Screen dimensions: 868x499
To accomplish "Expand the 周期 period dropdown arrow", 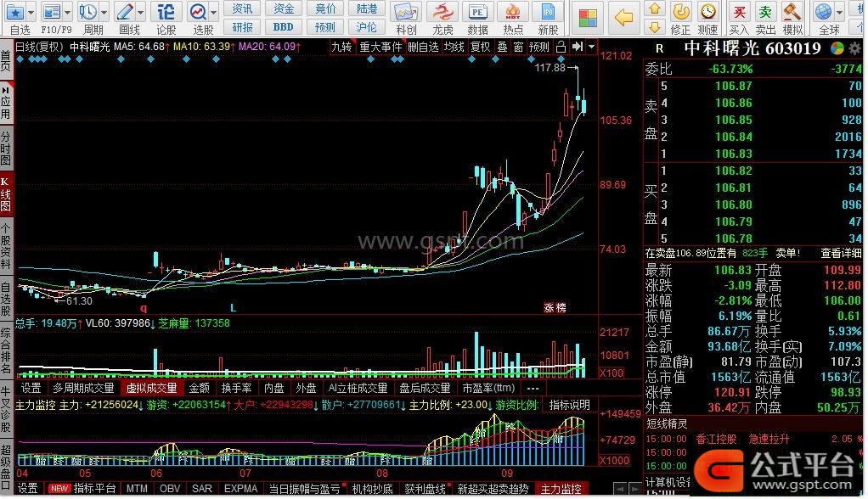I will 103,12.
